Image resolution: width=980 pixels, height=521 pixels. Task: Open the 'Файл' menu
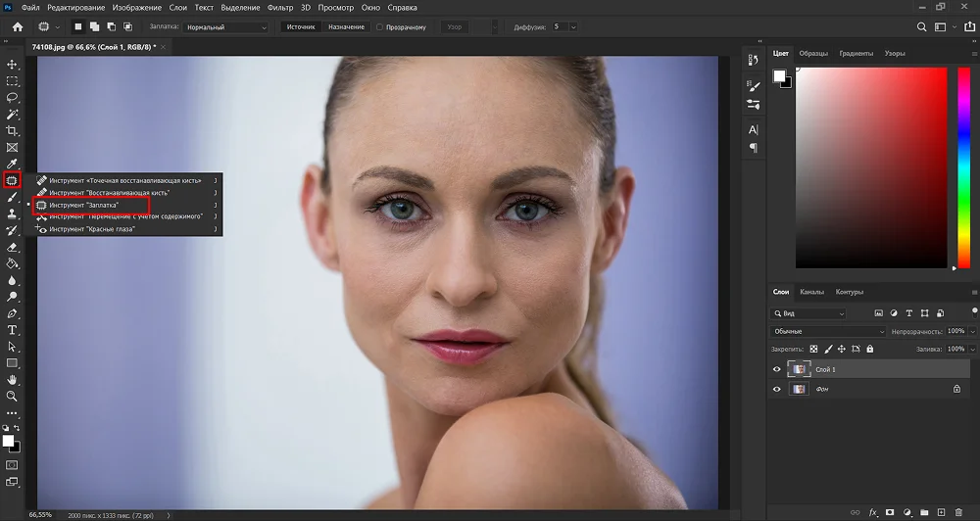coord(30,8)
